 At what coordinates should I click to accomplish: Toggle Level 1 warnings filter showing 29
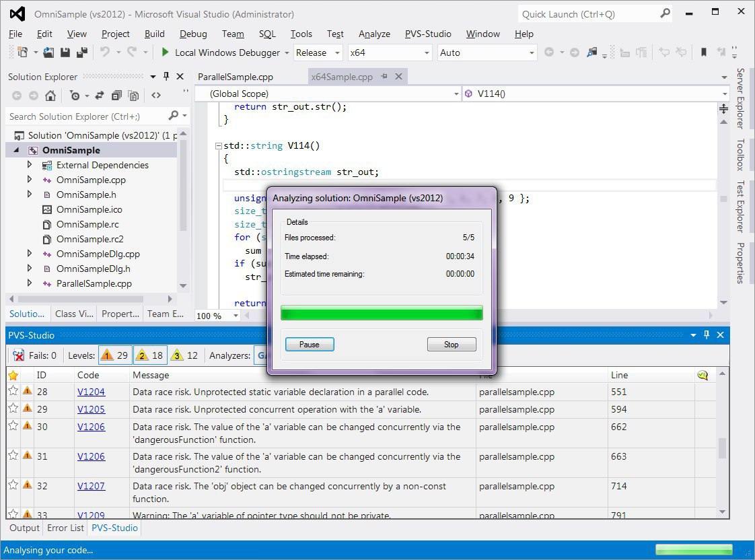point(114,355)
